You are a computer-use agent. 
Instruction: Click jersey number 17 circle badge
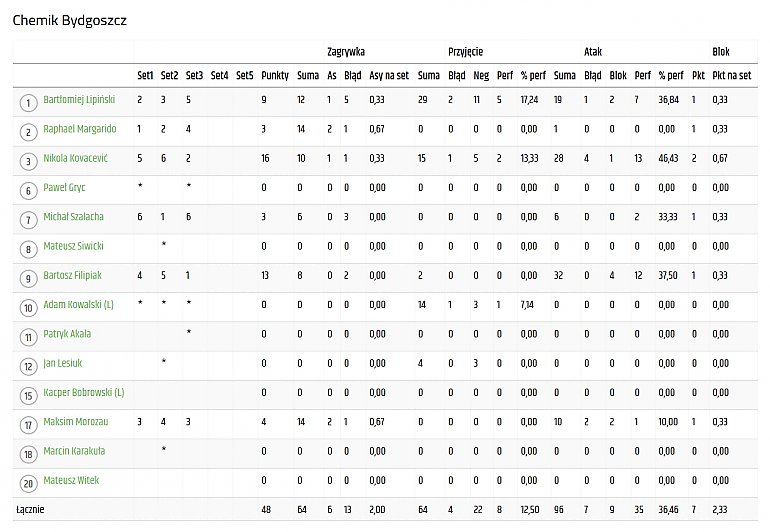tap(28, 425)
